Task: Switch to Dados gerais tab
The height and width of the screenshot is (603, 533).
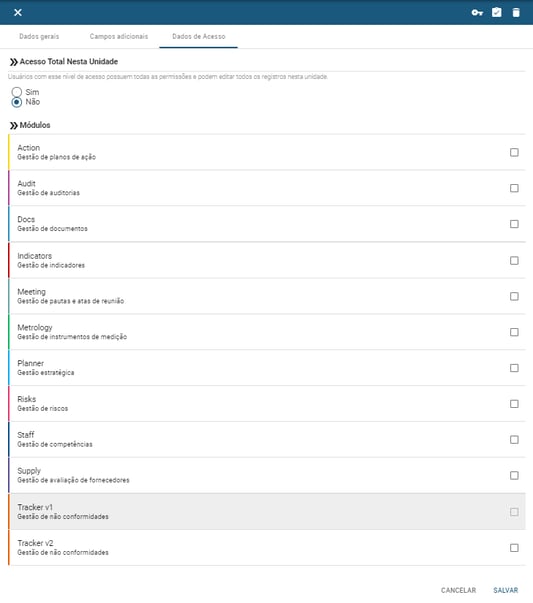Action: [39, 37]
